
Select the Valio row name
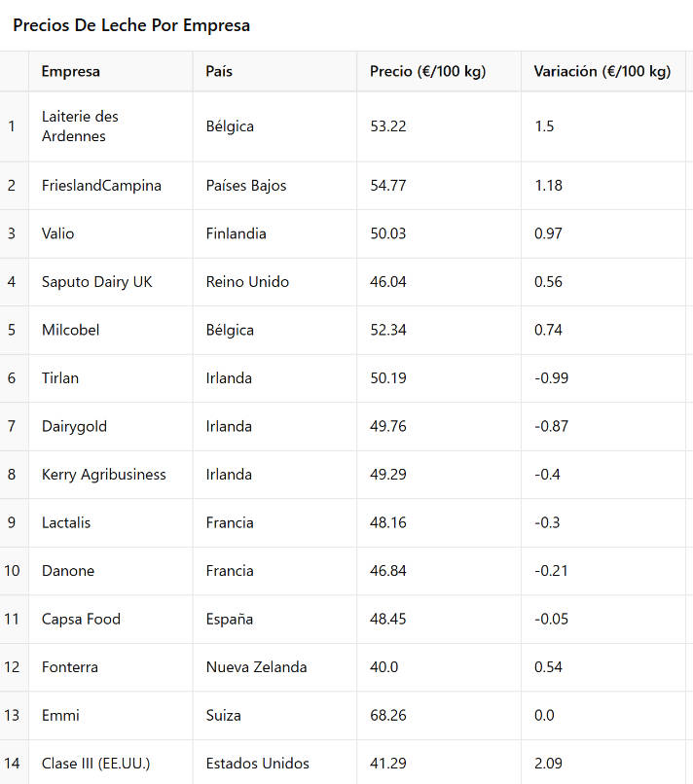(x=111, y=233)
